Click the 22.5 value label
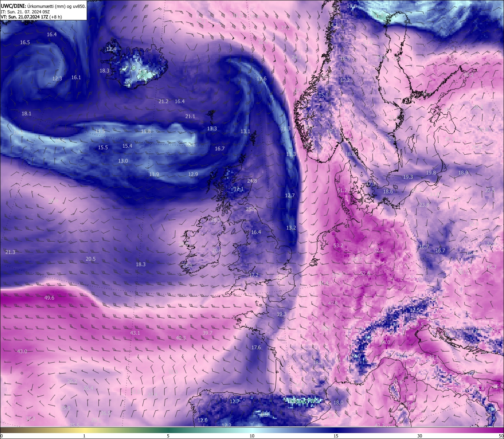504x439 pixels. 490,190
